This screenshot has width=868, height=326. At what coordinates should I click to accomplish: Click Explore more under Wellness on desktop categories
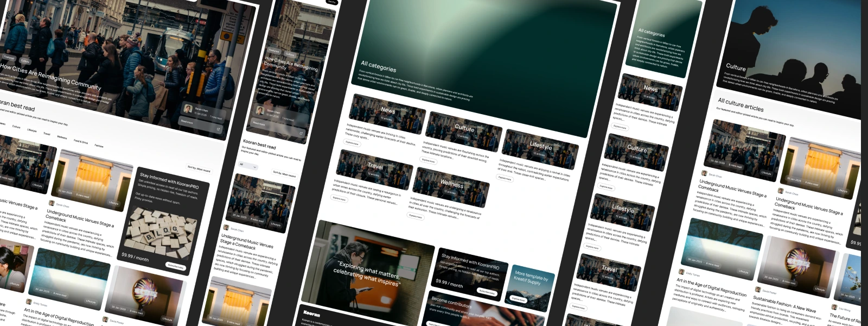click(416, 216)
